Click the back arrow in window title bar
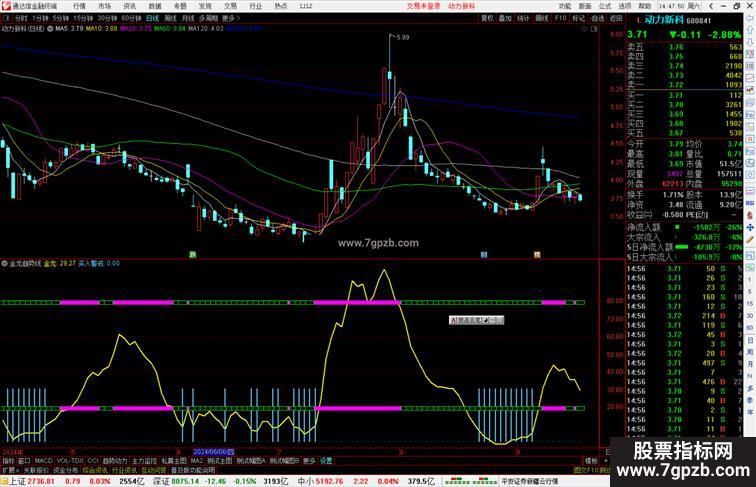The height and width of the screenshot is (487, 756). point(711,6)
